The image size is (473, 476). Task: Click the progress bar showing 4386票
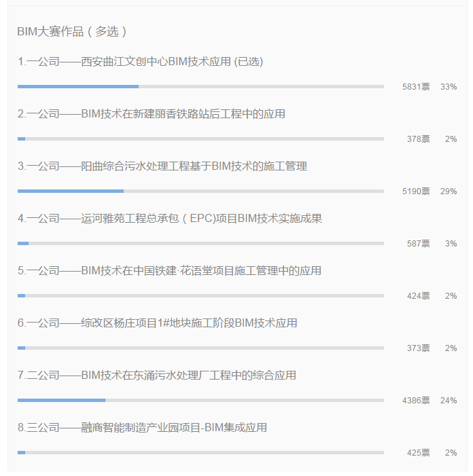(200, 401)
